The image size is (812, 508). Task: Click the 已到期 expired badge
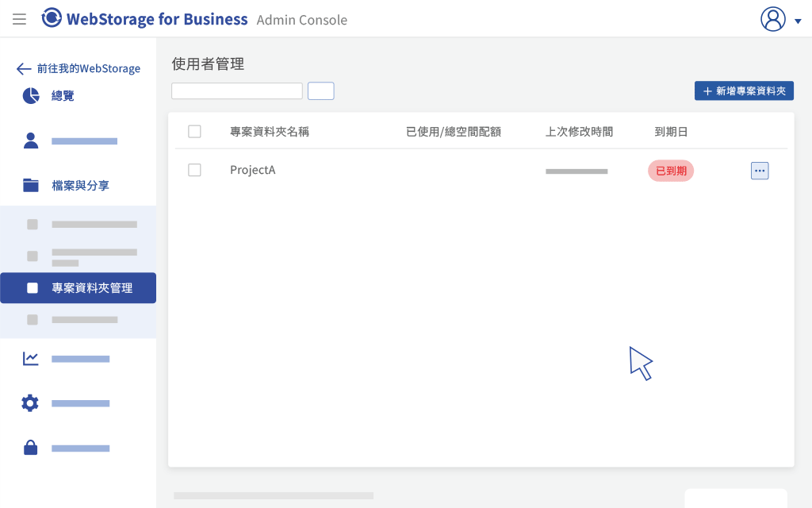point(671,171)
